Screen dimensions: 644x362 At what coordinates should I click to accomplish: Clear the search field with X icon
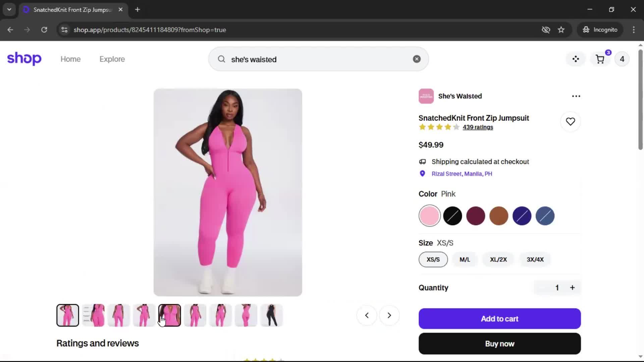[x=417, y=59]
